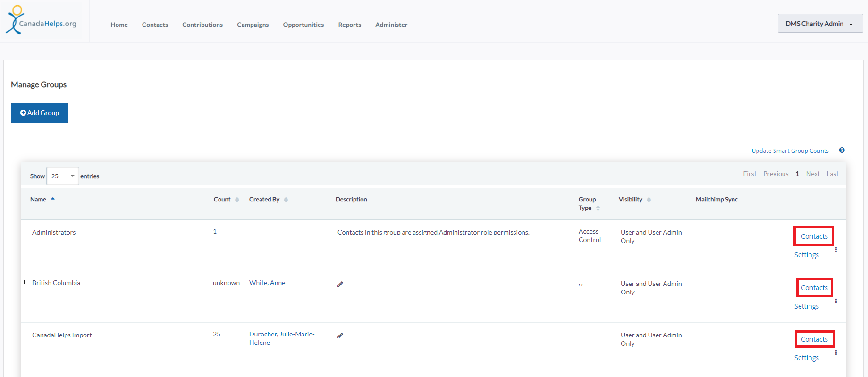Open Settings for the British Columbia group

coord(807,306)
